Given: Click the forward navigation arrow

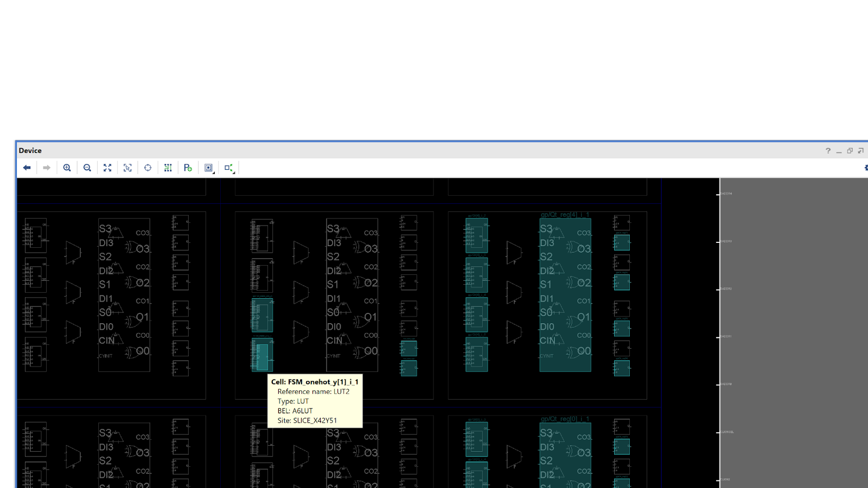Looking at the screenshot, I should pyautogui.click(x=47, y=168).
